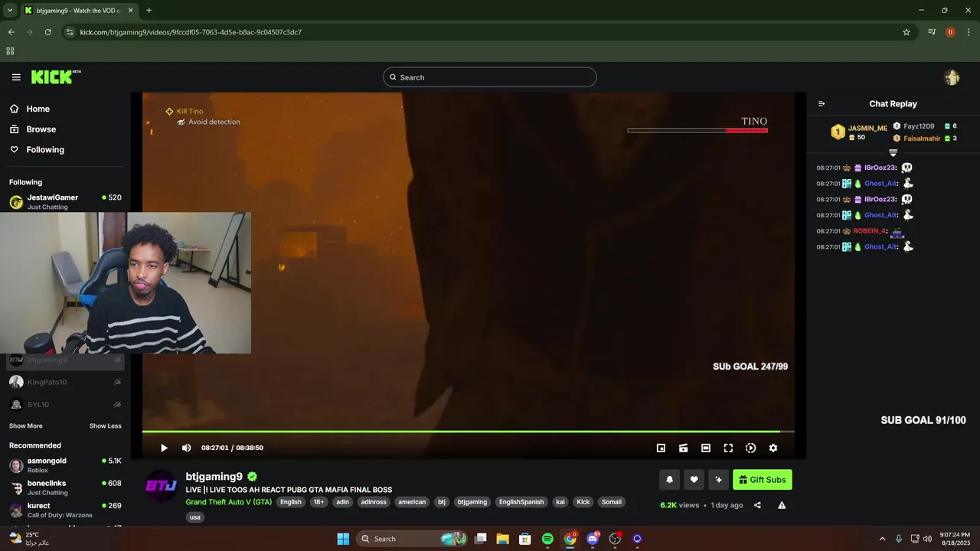Enter fullscreen video mode
The image size is (980, 551).
728,448
